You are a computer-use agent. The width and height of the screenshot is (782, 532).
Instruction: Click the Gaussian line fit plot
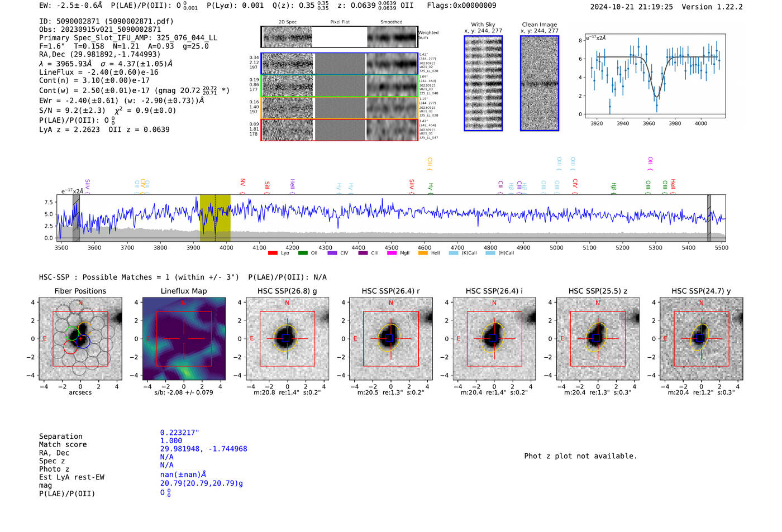(x=655, y=75)
